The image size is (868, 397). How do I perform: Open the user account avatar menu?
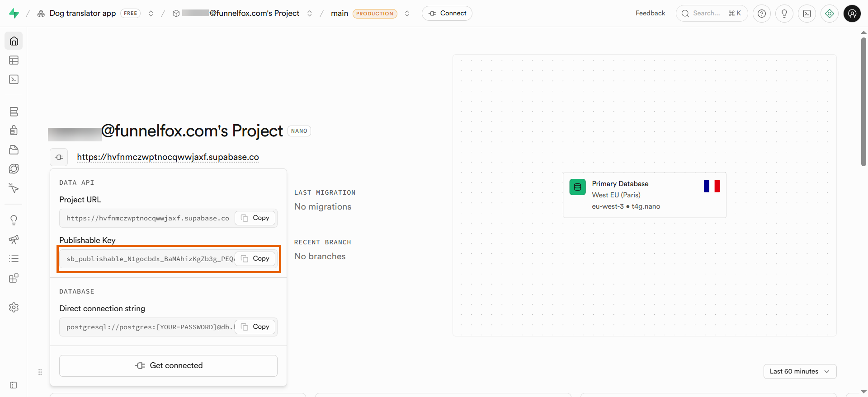pos(852,14)
